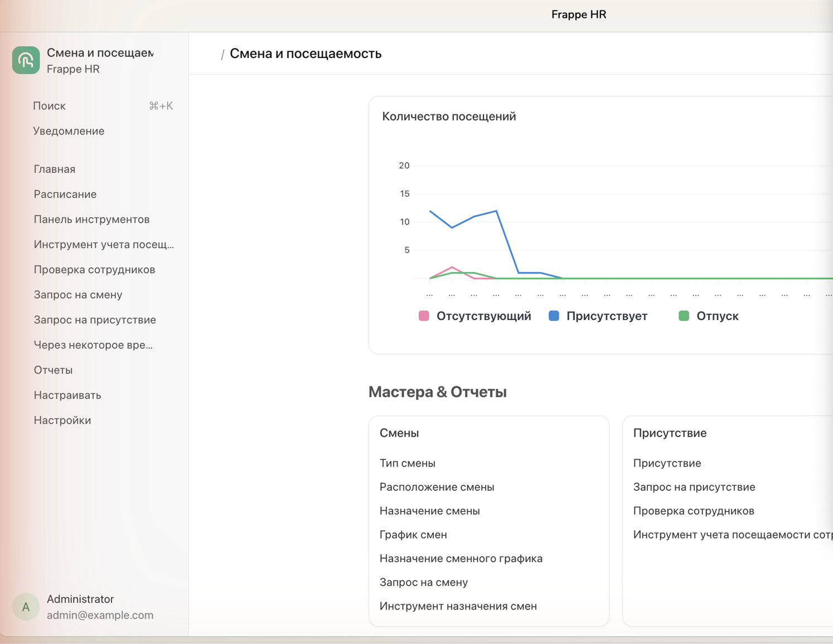This screenshot has height=644, width=833.
Task: Click the Смены card heading
Action: (x=399, y=433)
